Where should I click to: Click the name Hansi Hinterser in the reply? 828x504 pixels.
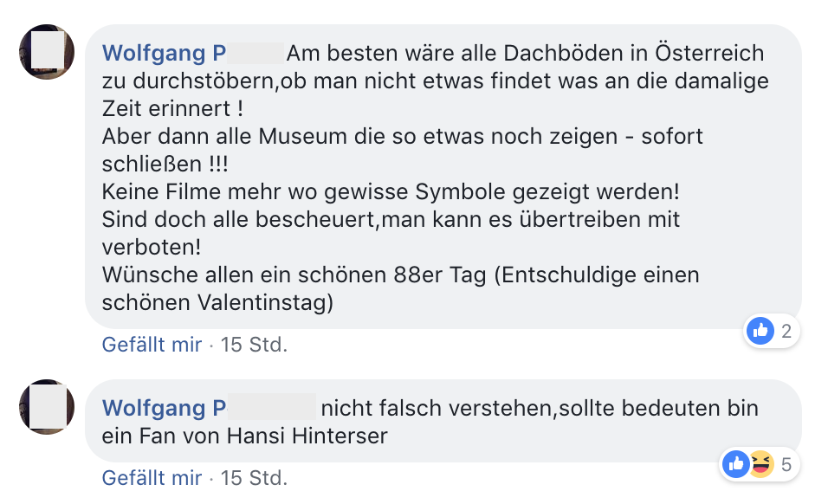coord(307,436)
